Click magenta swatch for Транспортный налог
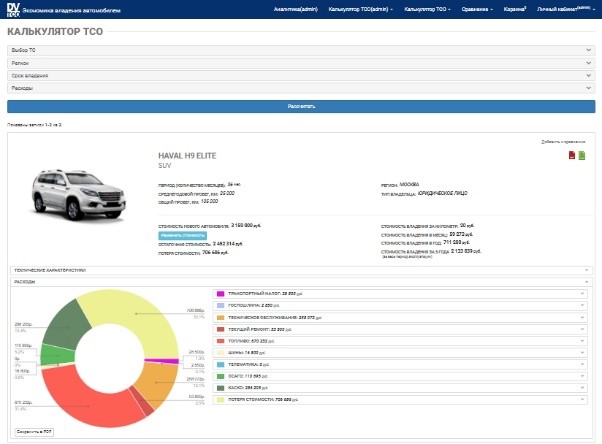The image size is (602, 444). (222, 294)
